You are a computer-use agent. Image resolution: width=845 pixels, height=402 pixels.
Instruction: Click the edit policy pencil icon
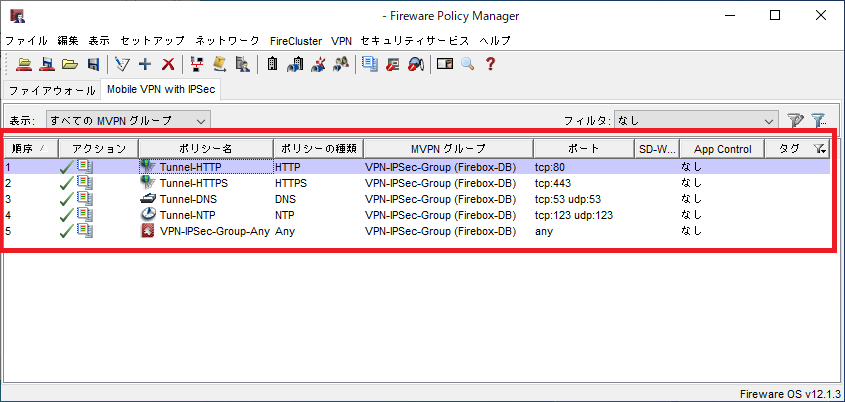122,64
